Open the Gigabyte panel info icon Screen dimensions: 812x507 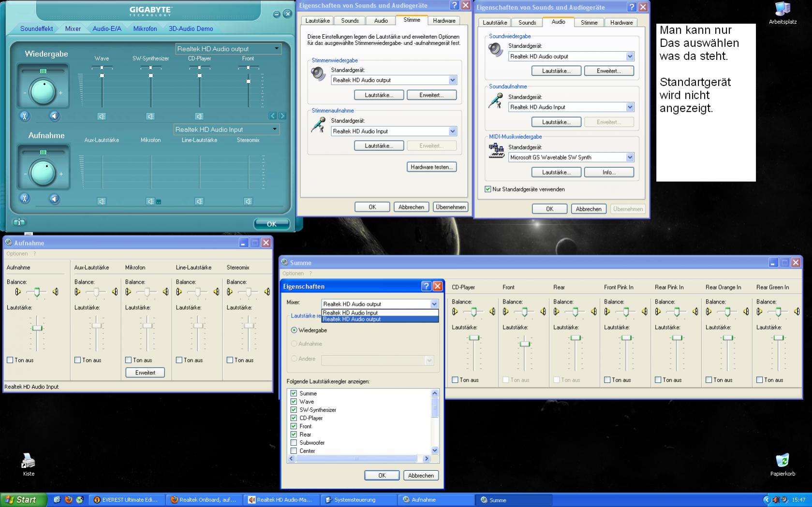19,222
